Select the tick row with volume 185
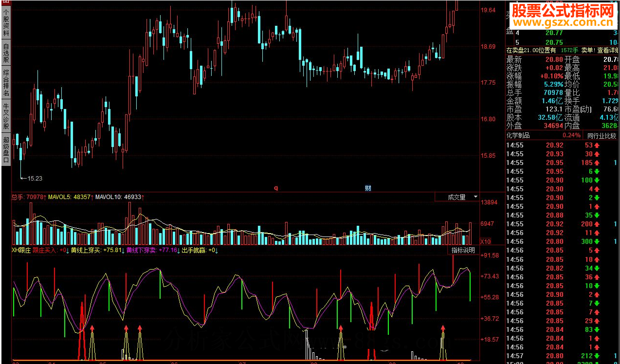Image resolution: width=620 pixels, height=364 pixels. (563, 163)
